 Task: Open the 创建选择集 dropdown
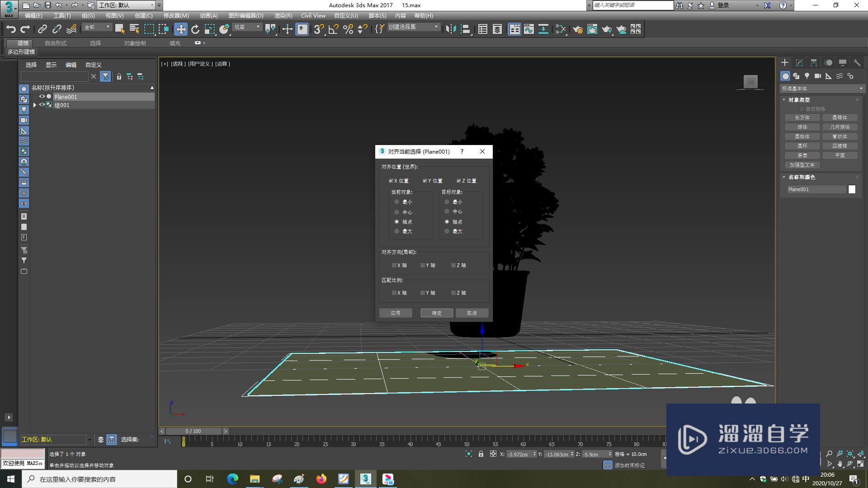414,27
